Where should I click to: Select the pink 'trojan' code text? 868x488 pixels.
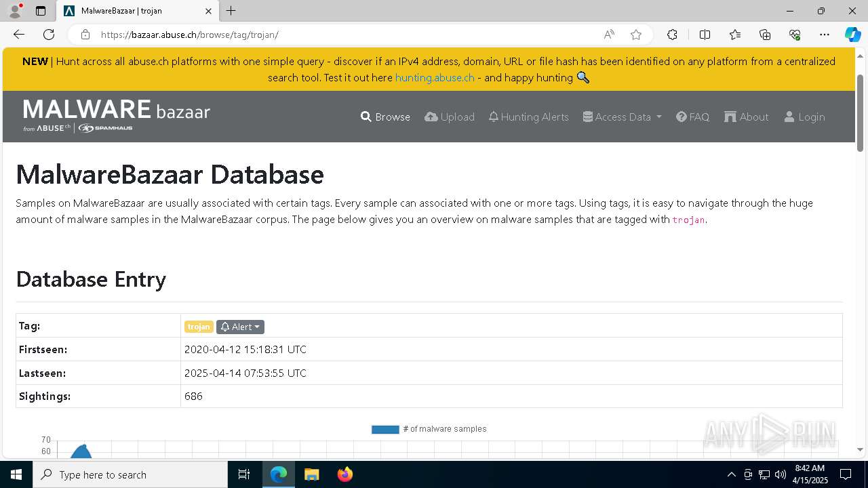point(688,220)
